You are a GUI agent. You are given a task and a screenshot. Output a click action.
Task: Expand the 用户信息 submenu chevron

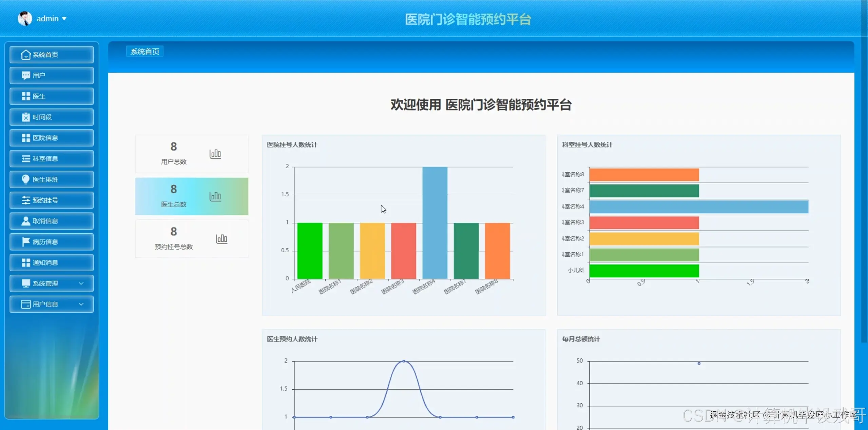coord(81,304)
